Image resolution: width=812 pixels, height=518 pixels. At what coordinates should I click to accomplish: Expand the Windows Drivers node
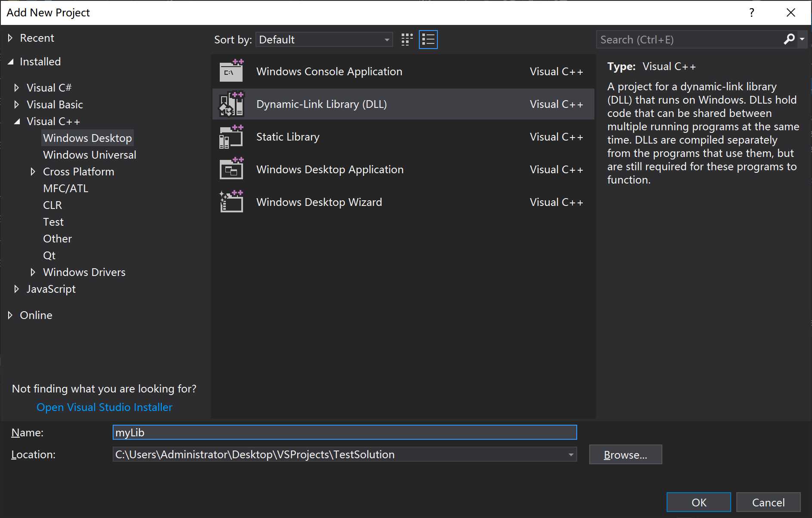click(33, 272)
